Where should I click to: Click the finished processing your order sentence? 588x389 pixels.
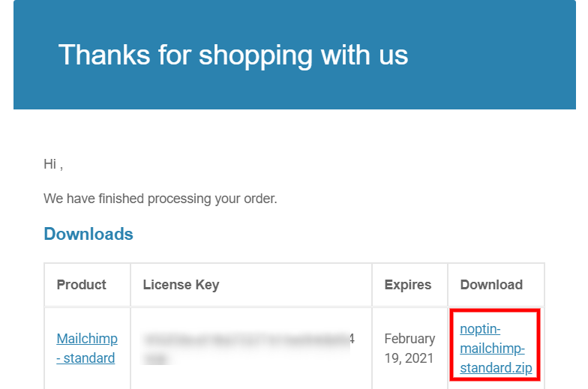(160, 199)
